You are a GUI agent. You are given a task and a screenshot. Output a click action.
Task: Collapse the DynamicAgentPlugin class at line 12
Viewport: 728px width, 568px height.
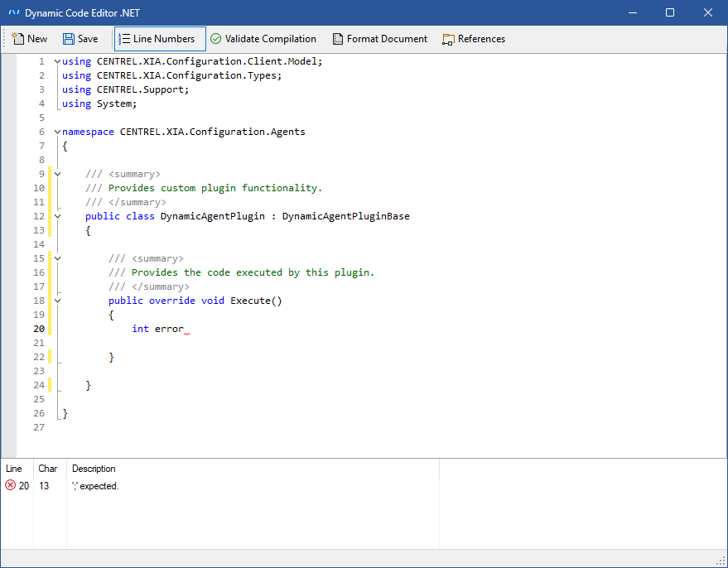point(57,216)
